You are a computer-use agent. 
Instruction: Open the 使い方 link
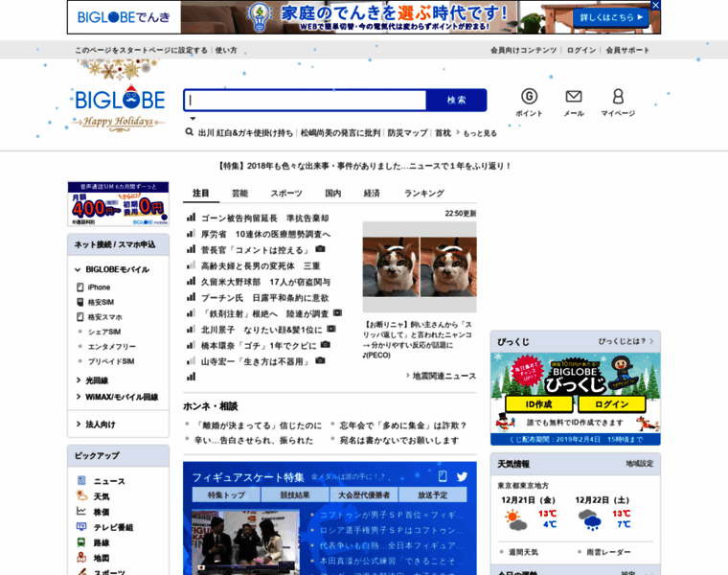pos(226,50)
